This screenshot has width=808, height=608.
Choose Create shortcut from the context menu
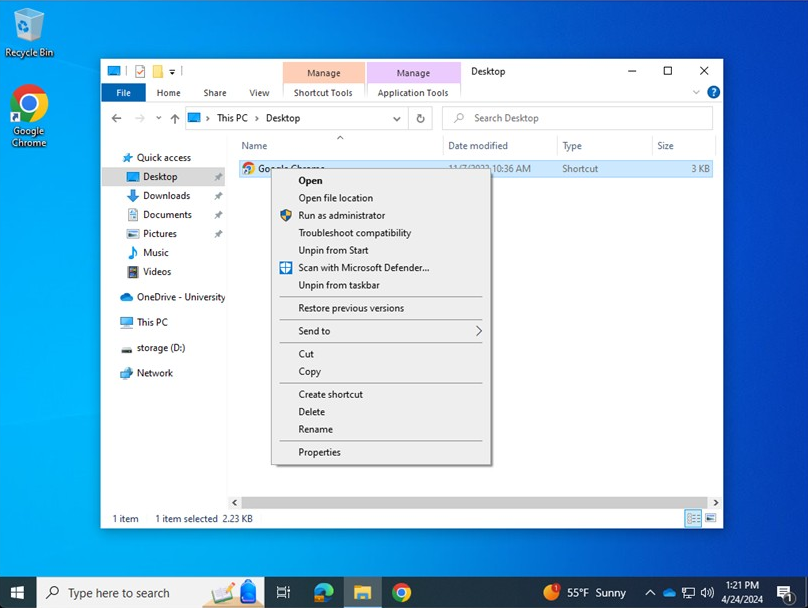[381, 395]
